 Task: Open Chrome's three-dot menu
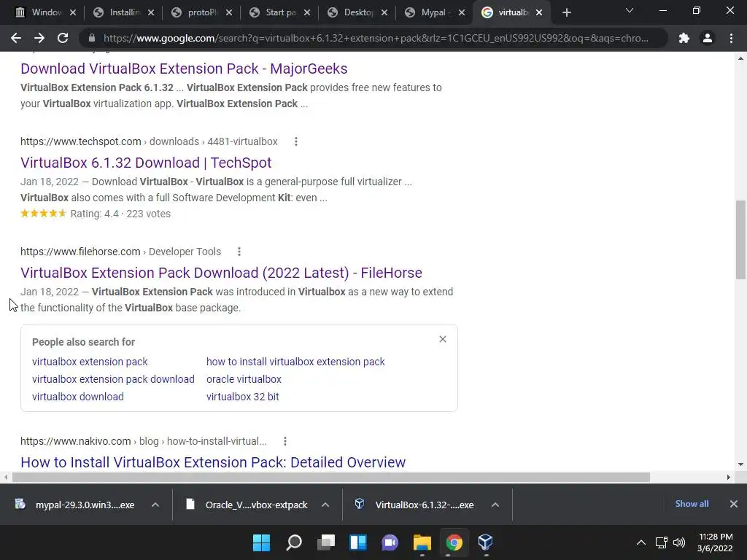coord(731,38)
